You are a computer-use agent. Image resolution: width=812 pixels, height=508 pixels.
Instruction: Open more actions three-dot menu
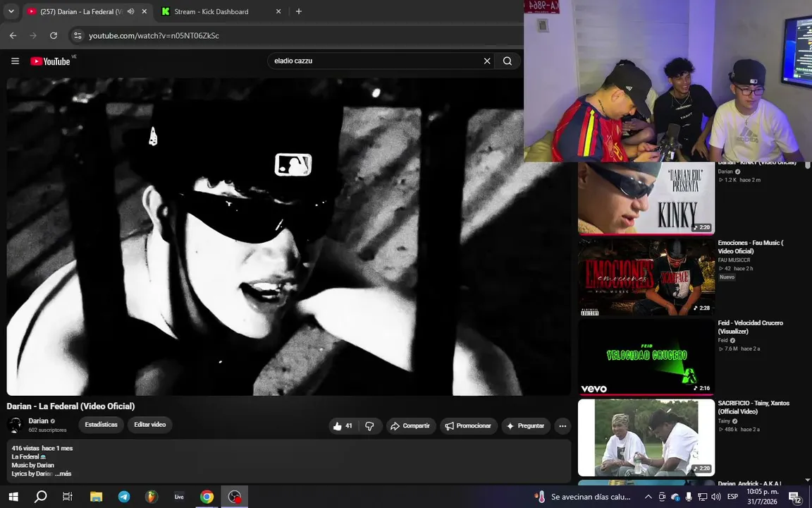(562, 426)
